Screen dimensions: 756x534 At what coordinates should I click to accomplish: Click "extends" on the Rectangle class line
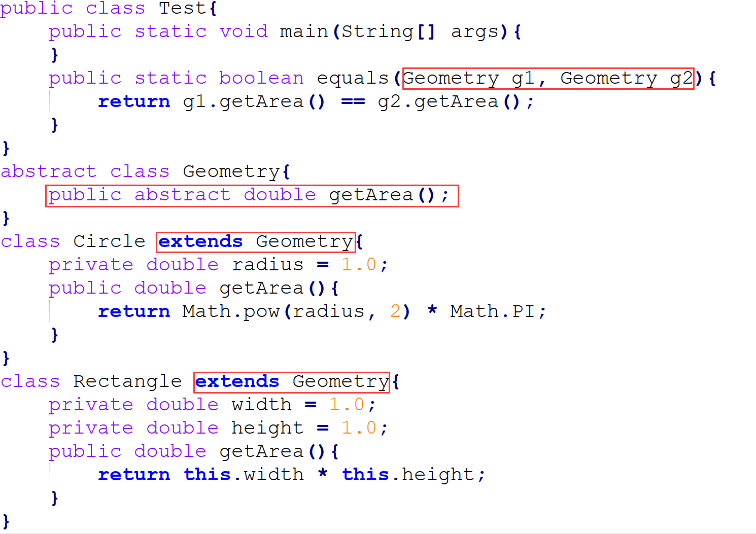pyautogui.click(x=237, y=381)
